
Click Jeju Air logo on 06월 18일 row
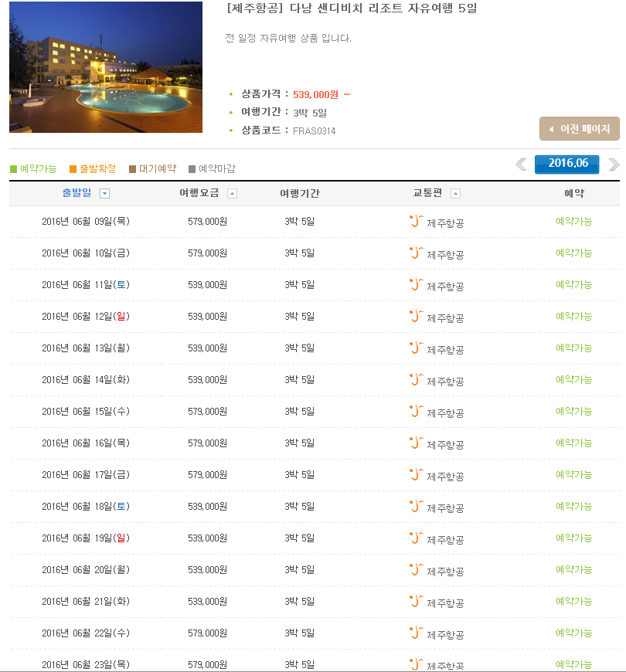point(416,506)
